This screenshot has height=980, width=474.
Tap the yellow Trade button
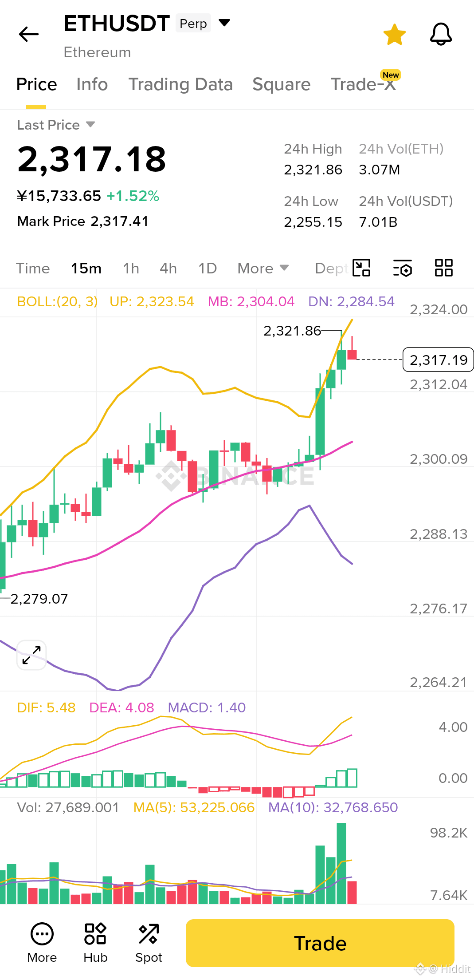(x=320, y=943)
